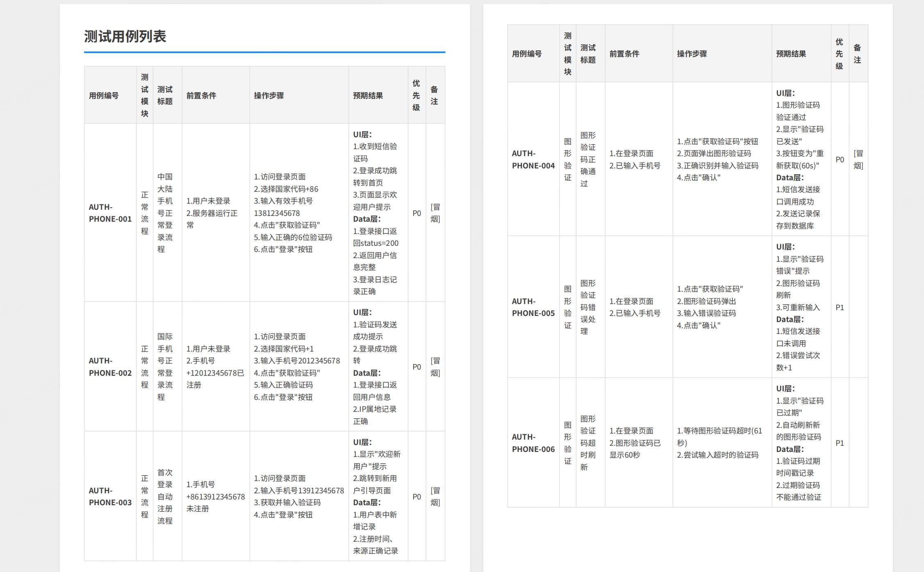Click the +8613912345678 未注册 precondition text
924x572 pixels.
pos(215,497)
